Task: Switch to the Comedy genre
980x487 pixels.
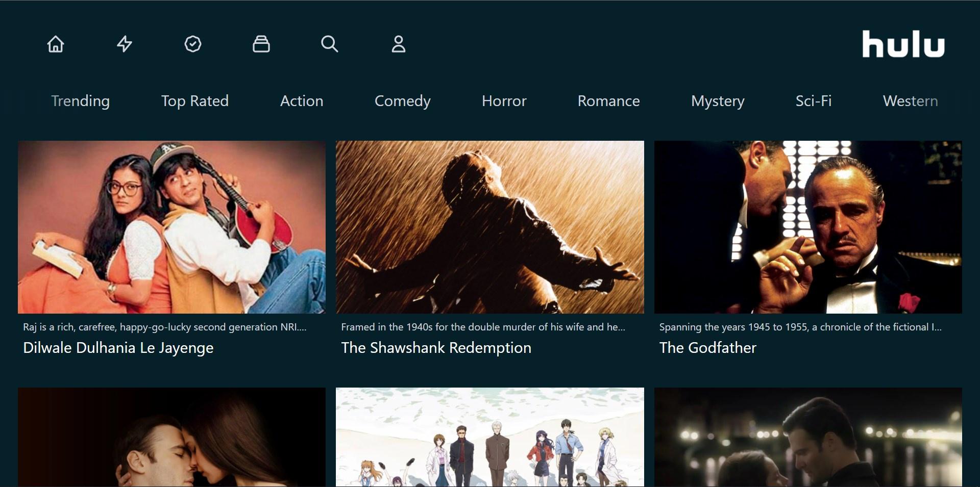Action: click(403, 101)
